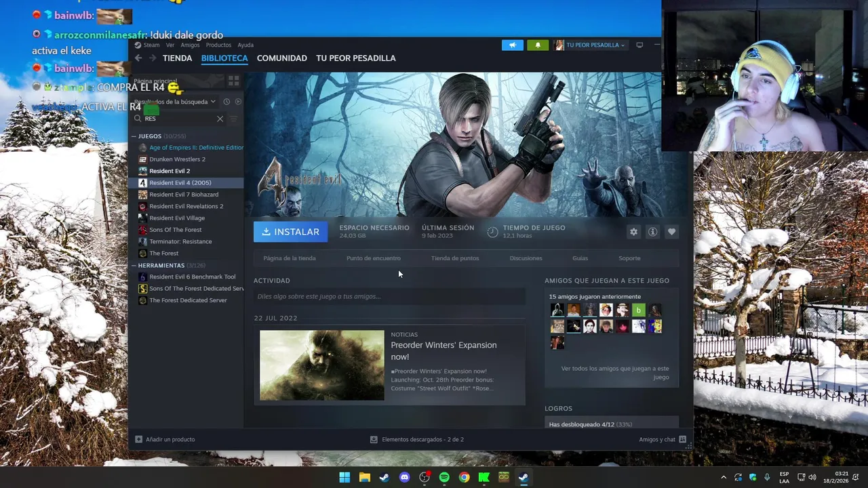Open the TU PEOR PESADILLA profile tab
This screenshot has height=488, width=868.
pyautogui.click(x=356, y=58)
